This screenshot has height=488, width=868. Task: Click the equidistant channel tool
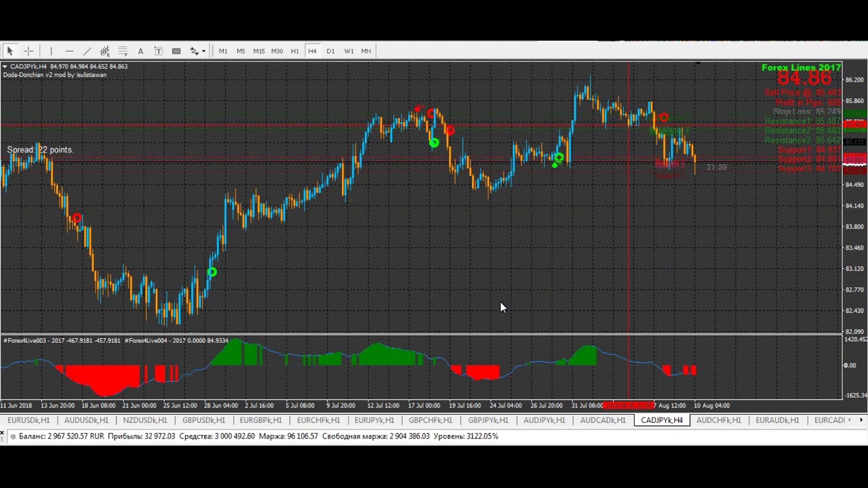coord(104,51)
